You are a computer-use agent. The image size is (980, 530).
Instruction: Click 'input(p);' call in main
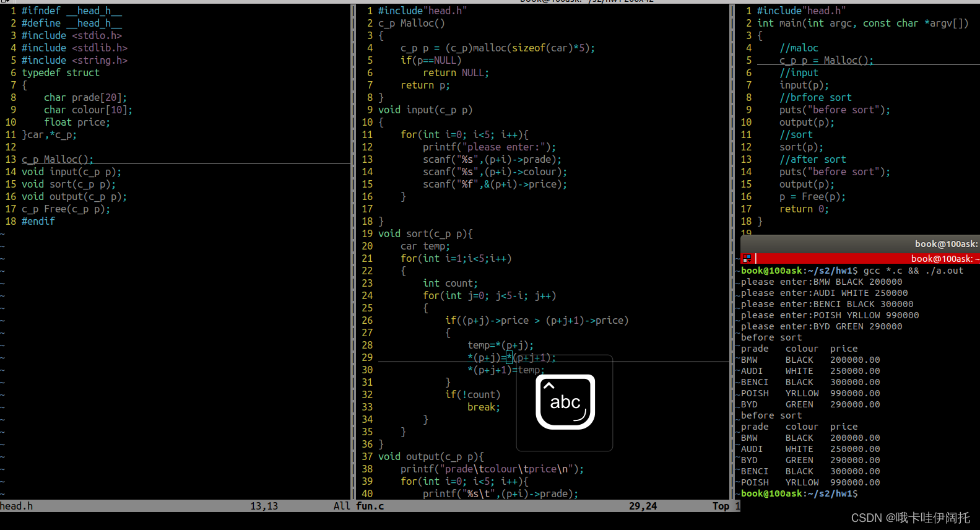(804, 85)
